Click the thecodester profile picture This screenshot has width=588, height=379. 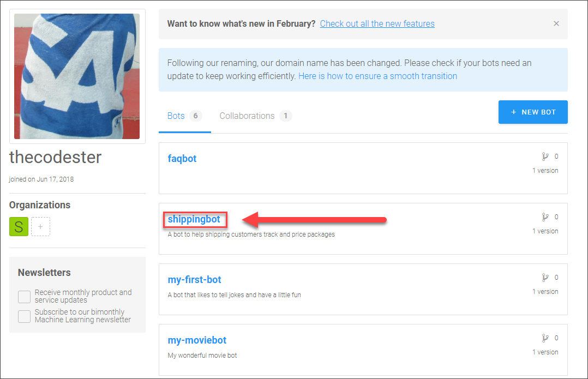(77, 76)
